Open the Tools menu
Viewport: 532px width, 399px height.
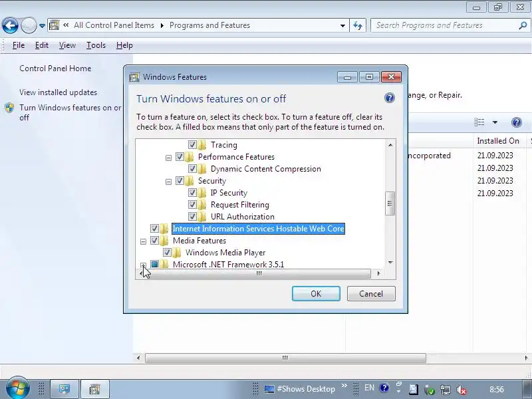click(x=96, y=45)
